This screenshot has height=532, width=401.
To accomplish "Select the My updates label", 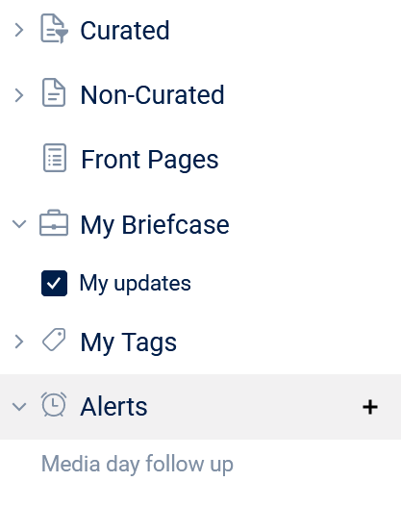I will click(x=135, y=284).
